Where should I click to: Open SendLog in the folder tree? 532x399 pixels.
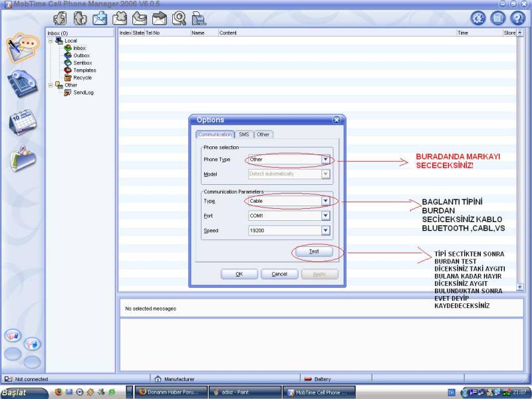tap(83, 92)
